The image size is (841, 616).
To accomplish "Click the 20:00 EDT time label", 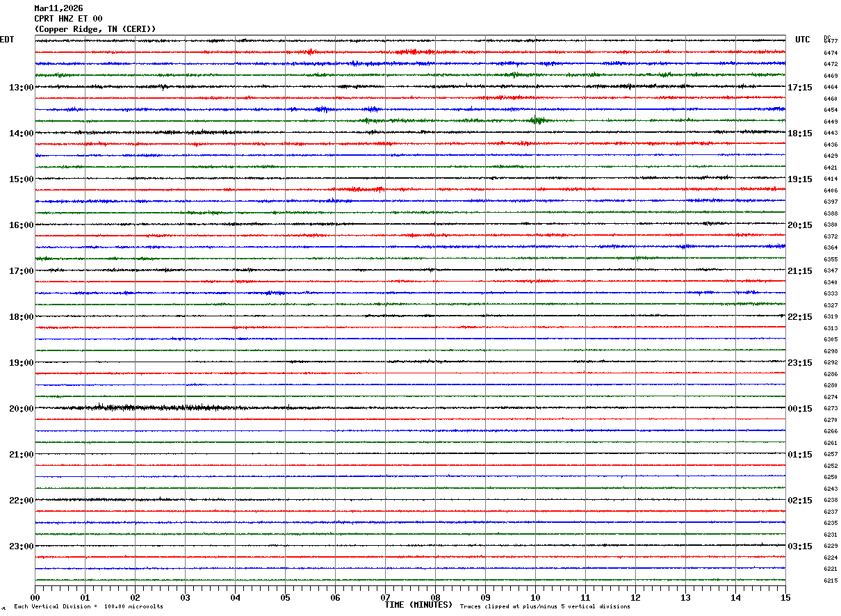I will pos(21,409).
